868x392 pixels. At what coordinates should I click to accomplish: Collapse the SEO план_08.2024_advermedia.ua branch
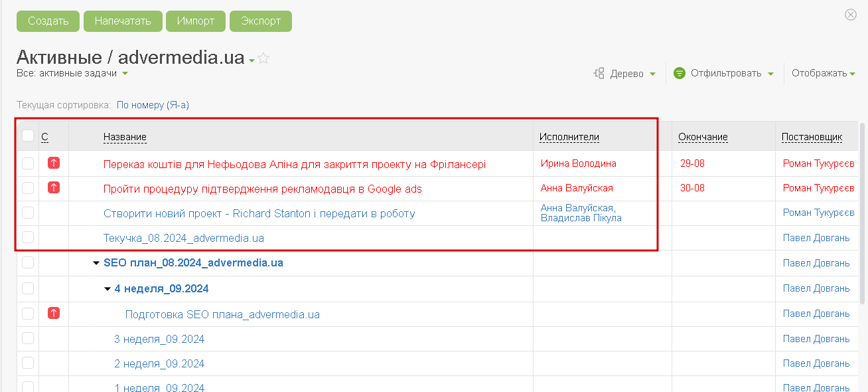pos(96,263)
